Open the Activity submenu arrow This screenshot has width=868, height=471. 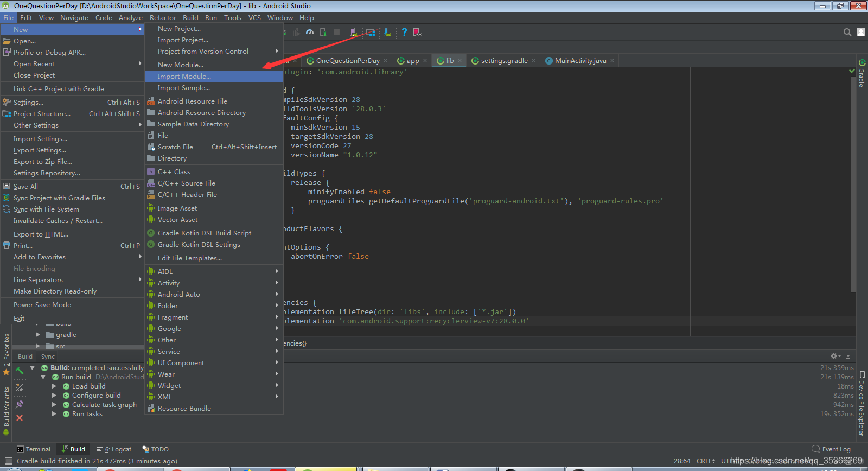coord(277,283)
